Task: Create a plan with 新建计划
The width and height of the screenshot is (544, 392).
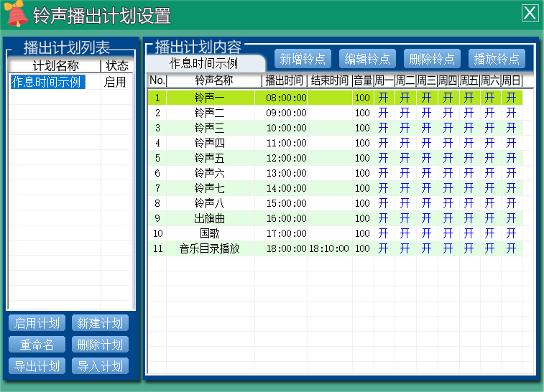Action: (101, 323)
